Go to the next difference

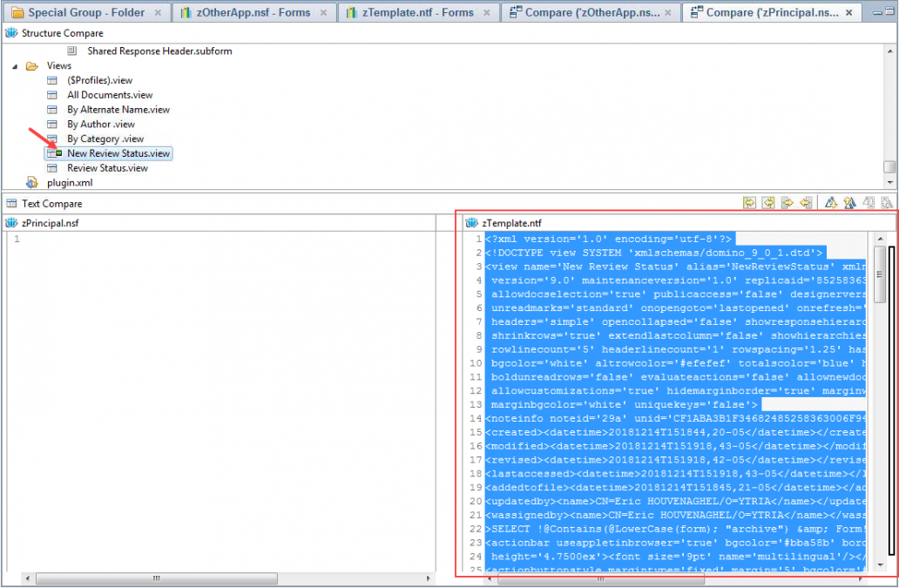[x=831, y=202]
